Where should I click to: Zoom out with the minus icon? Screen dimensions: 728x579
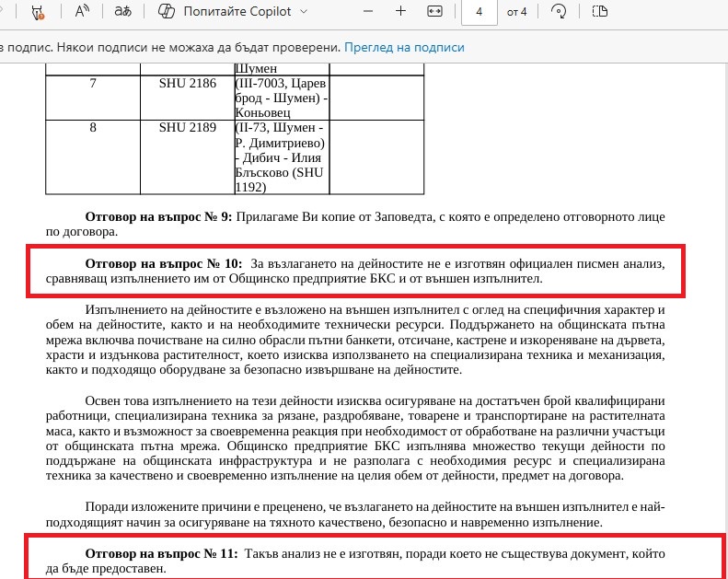(x=368, y=11)
